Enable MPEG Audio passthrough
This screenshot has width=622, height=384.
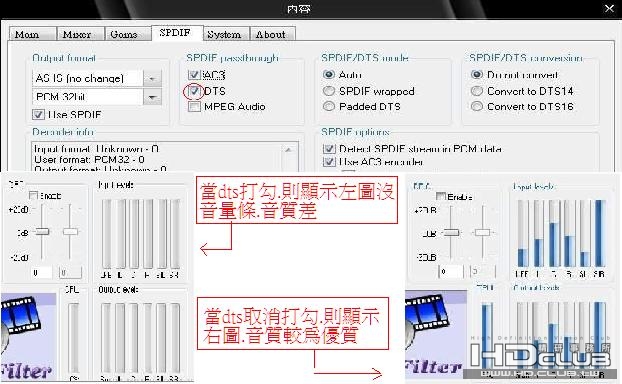click(194, 106)
